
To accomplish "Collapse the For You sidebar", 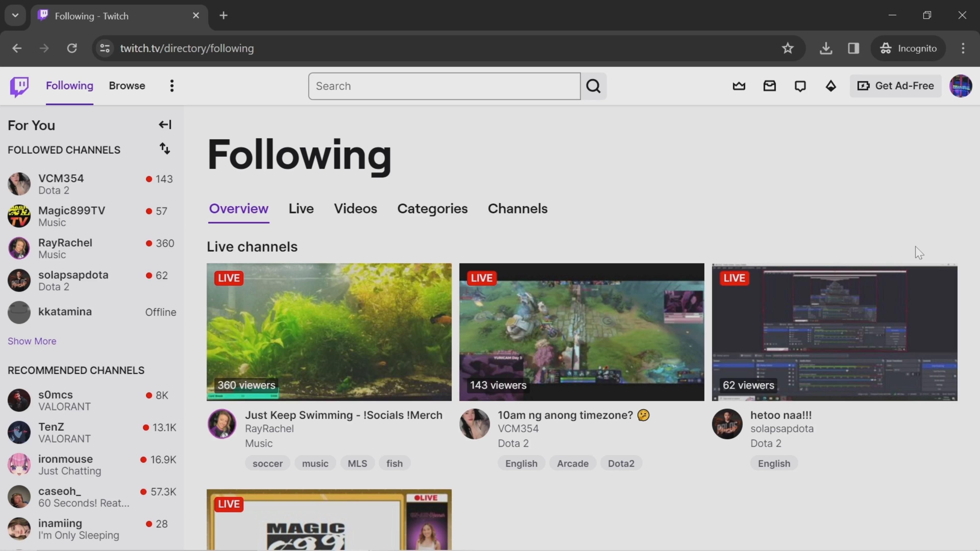I will point(165,125).
